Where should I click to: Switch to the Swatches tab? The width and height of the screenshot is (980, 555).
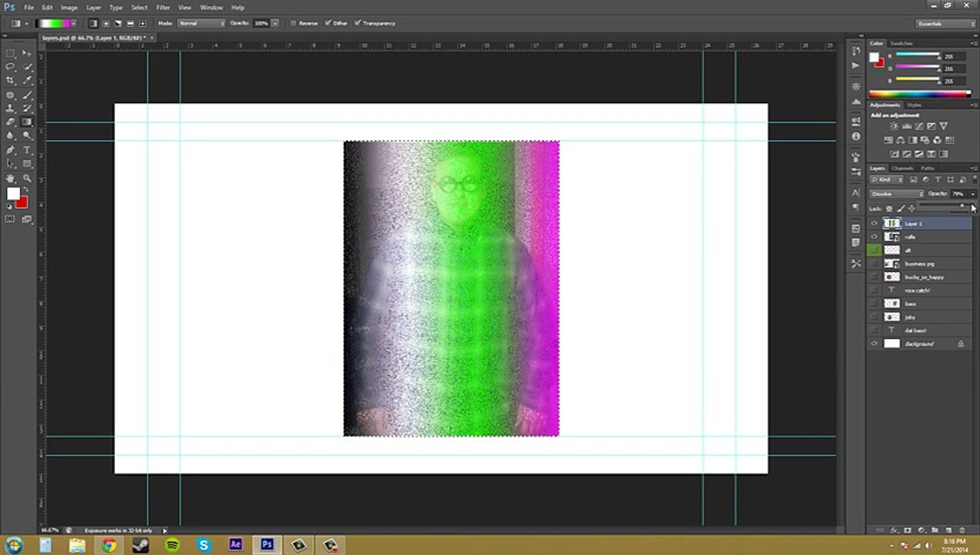pyautogui.click(x=901, y=43)
